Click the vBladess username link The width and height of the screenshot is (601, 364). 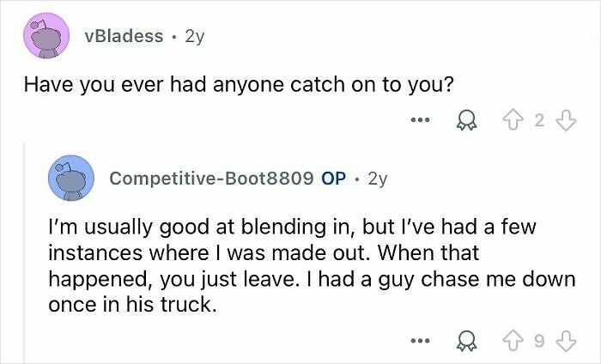(124, 36)
